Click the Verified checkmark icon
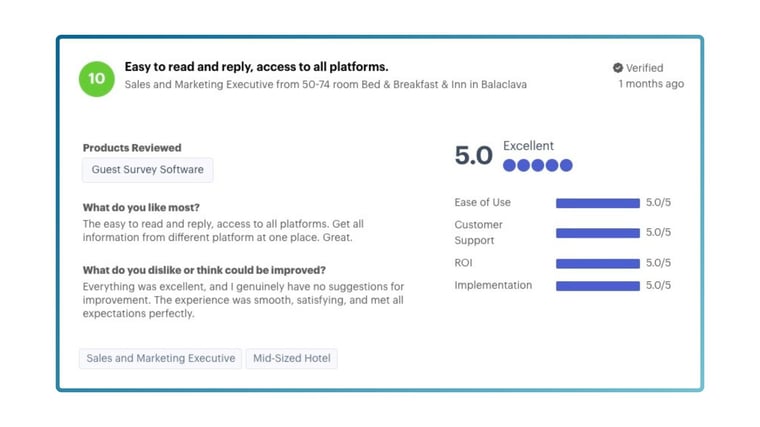This screenshot has width=760, height=427. 618,68
